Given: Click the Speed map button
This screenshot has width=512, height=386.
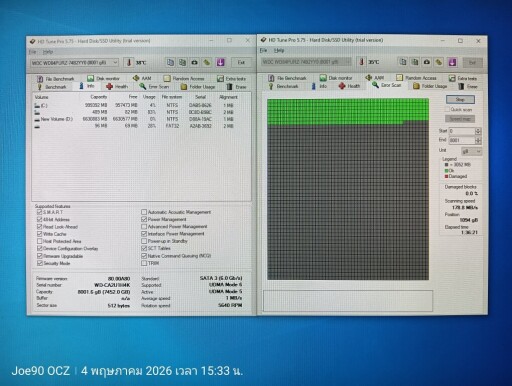Looking at the screenshot, I should tap(460, 119).
